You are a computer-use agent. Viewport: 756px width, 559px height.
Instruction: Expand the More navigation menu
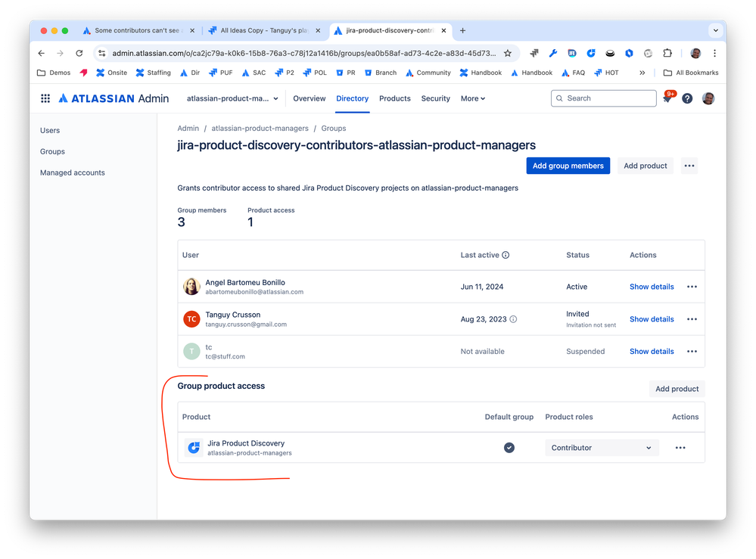pos(472,98)
